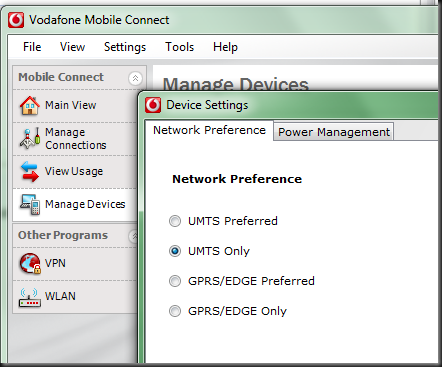This screenshot has width=442, height=367.
Task: Open the Tools menu
Action: coord(180,47)
